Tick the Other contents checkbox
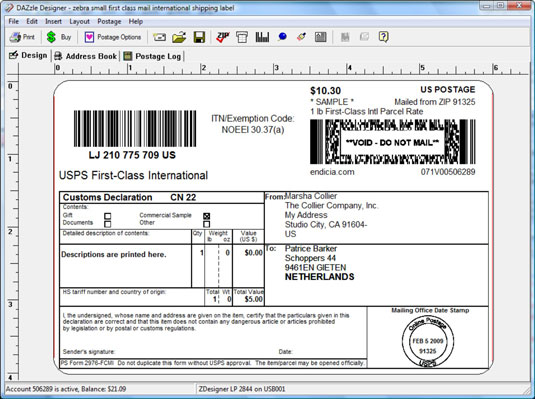The image size is (535, 399). click(x=206, y=224)
